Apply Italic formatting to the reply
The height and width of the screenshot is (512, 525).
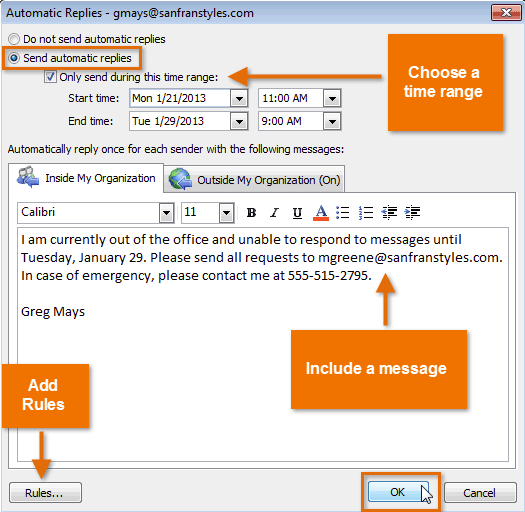(x=275, y=213)
